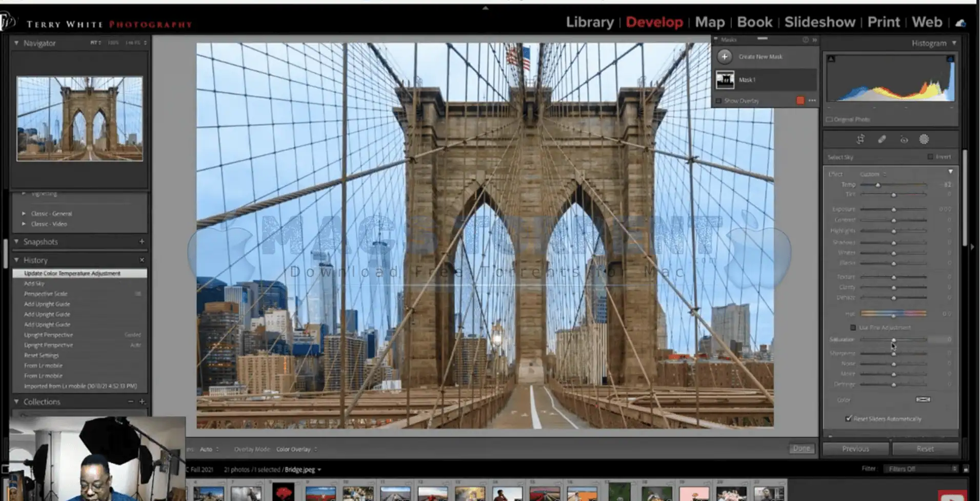Viewport: 980px width, 501px height.
Task: Click the red flower thumbnail in filmstrip
Action: click(x=283, y=493)
